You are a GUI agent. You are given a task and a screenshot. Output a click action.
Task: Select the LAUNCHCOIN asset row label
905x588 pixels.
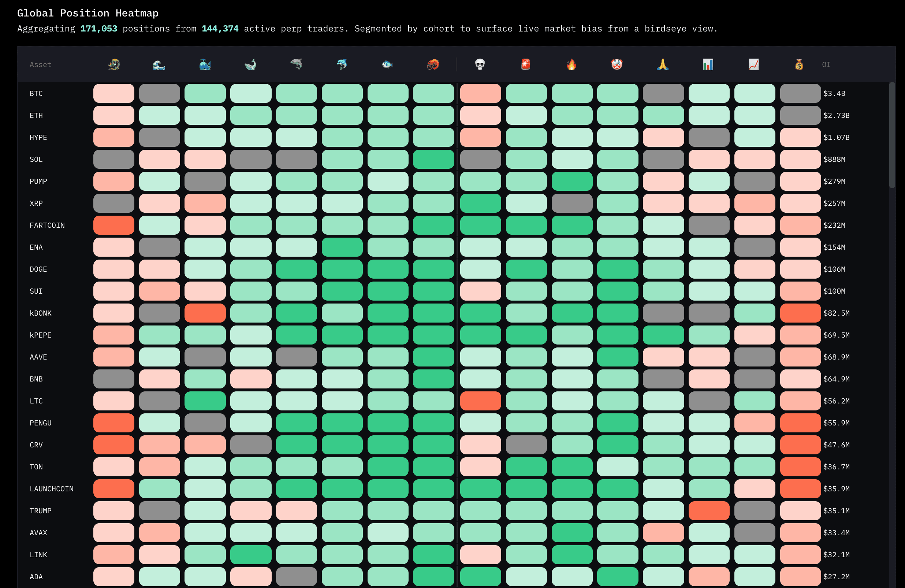click(52, 489)
